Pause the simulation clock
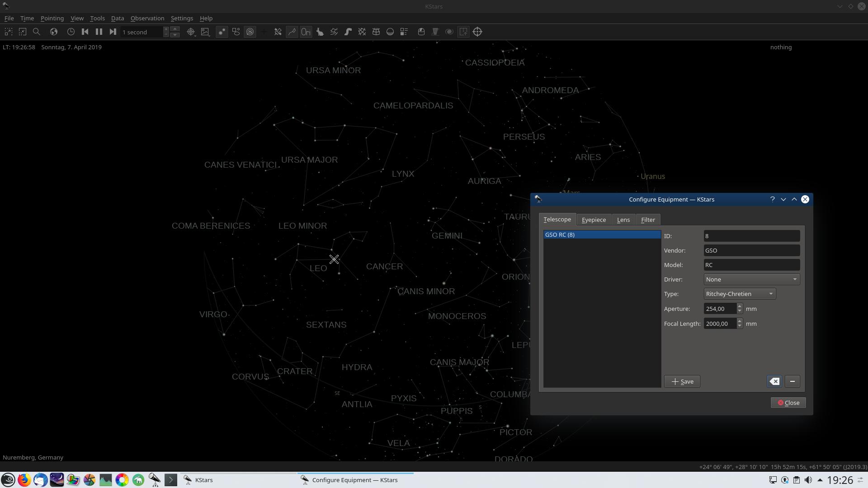The height and width of the screenshot is (488, 868). 99,32
